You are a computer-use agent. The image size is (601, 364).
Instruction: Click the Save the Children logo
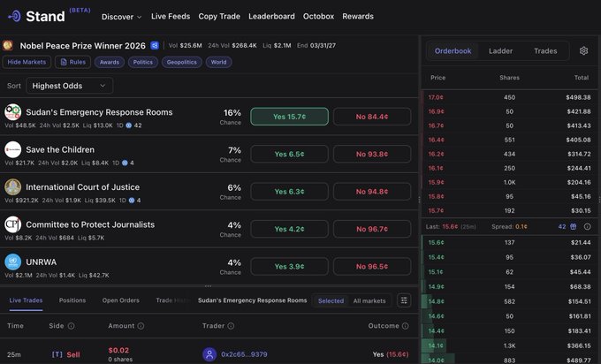[x=12, y=149]
